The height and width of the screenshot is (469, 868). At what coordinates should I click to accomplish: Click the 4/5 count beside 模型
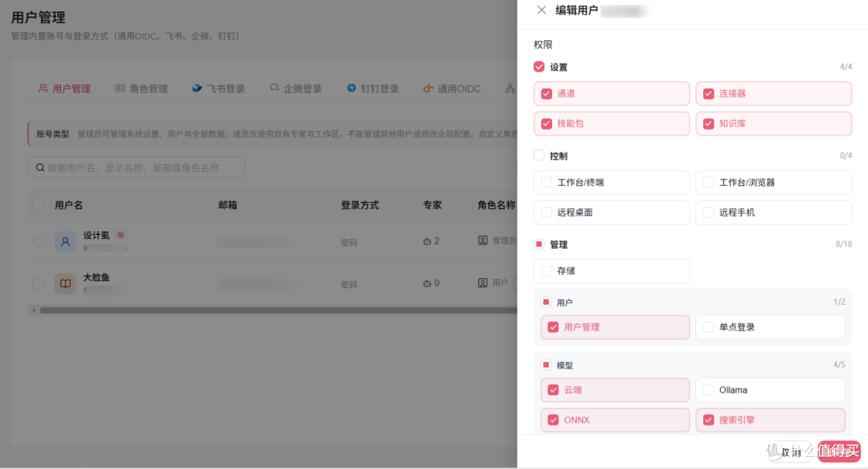click(839, 364)
